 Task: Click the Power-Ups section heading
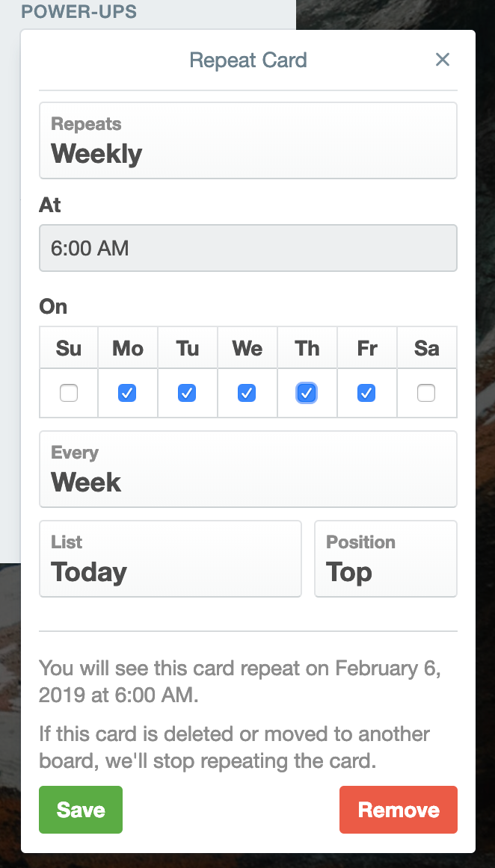click(x=79, y=11)
